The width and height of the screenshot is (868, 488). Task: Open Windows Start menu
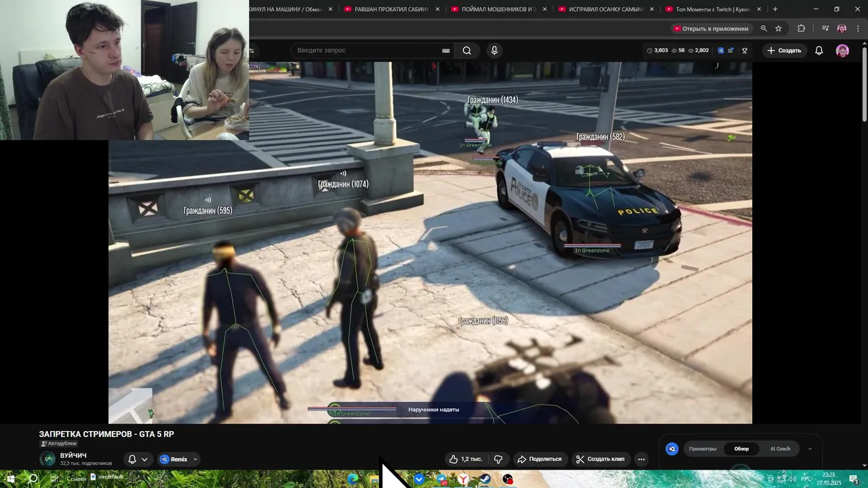pyautogui.click(x=11, y=479)
